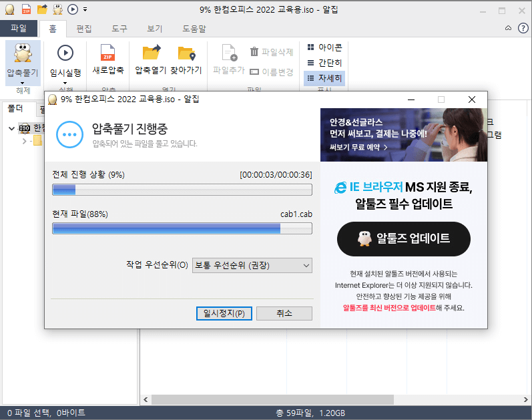Collapse the ribbon with the caret icon
The width and height of the screenshot is (532, 420).
tap(508, 29)
